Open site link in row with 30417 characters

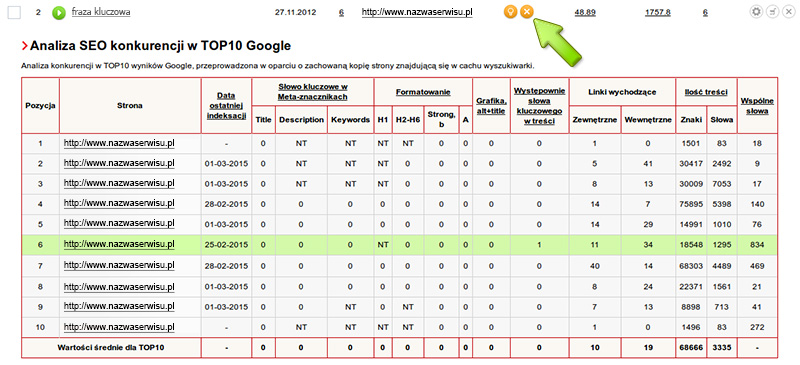tap(119, 163)
